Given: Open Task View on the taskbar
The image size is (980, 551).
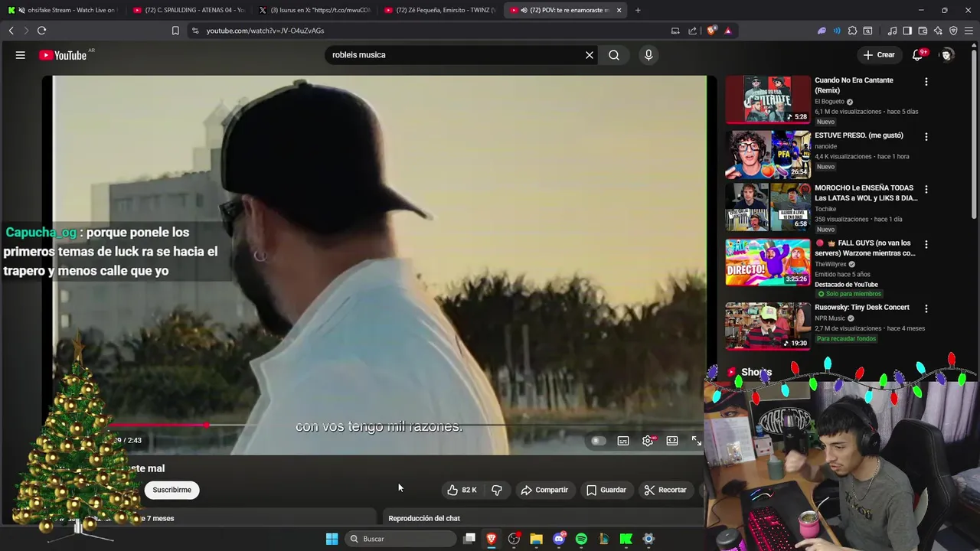Looking at the screenshot, I should point(469,539).
